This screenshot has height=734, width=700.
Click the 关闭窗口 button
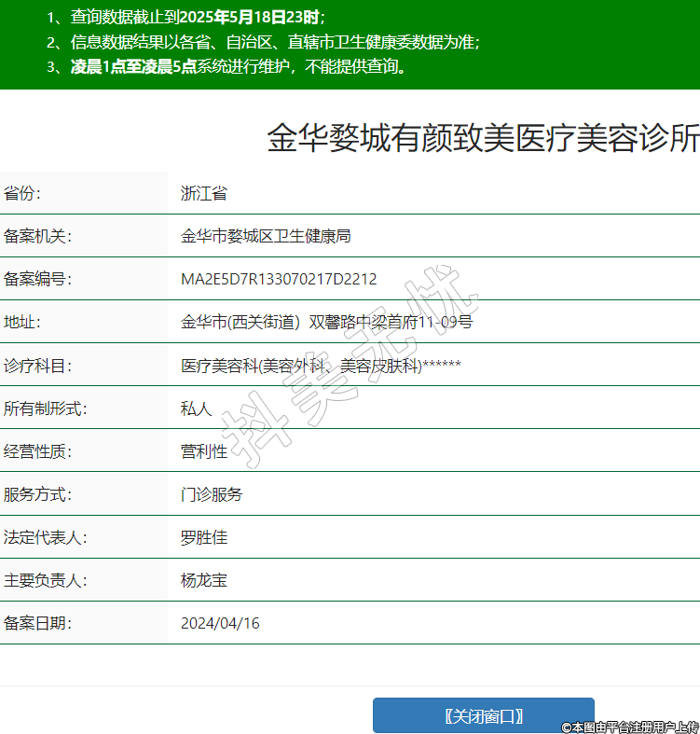(x=483, y=715)
